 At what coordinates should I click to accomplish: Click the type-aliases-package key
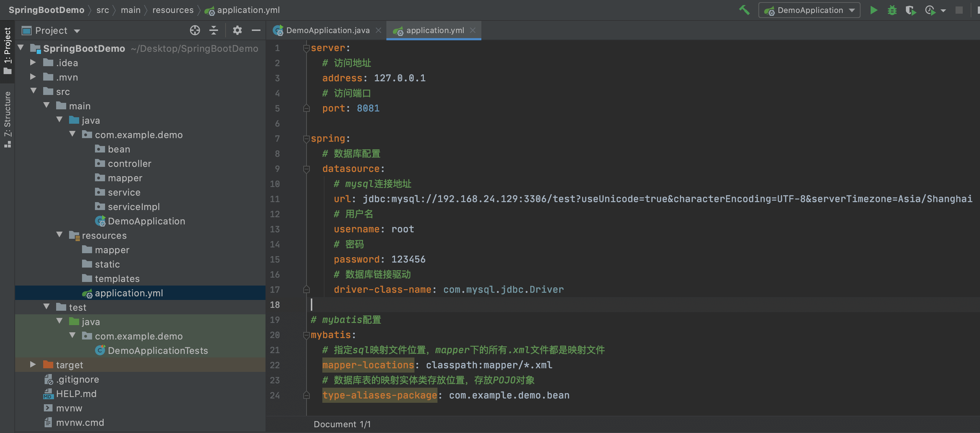pos(380,395)
